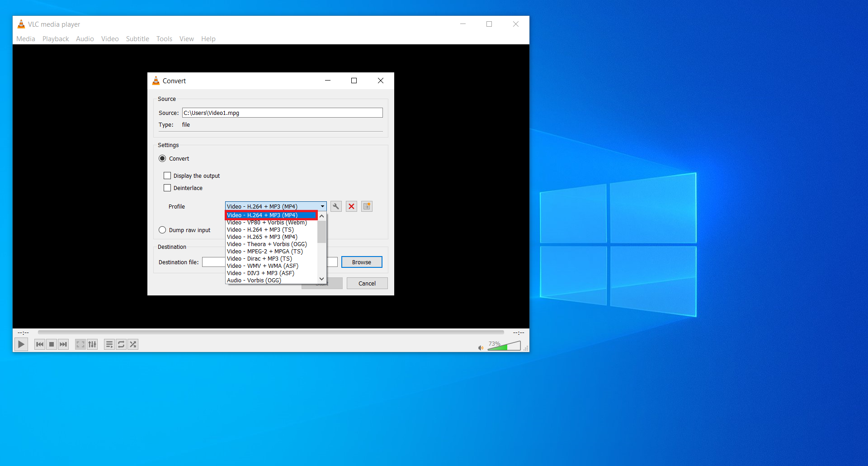
Task: Enable the Display the output checkbox
Action: pyautogui.click(x=167, y=176)
